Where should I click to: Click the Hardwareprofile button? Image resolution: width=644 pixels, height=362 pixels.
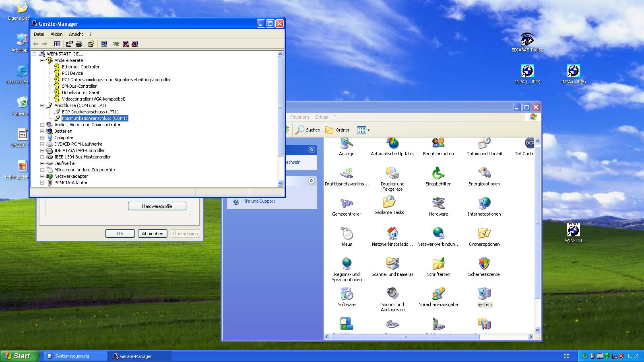click(x=157, y=206)
